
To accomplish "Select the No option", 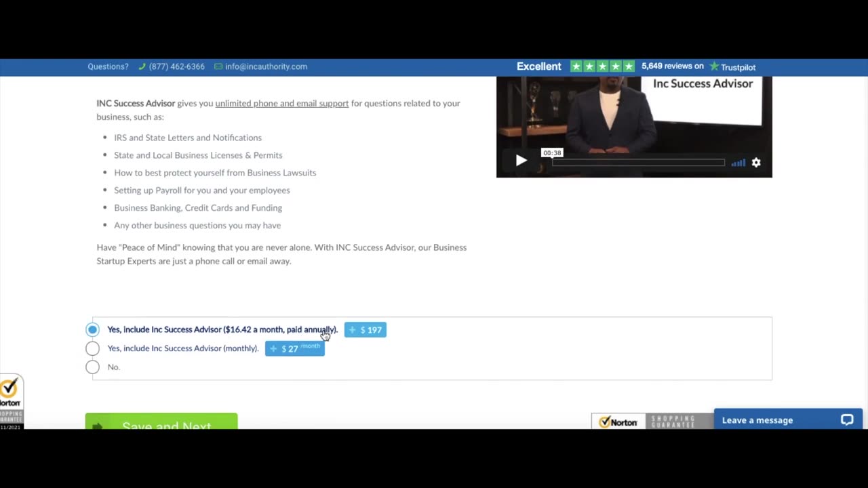I will tap(92, 367).
